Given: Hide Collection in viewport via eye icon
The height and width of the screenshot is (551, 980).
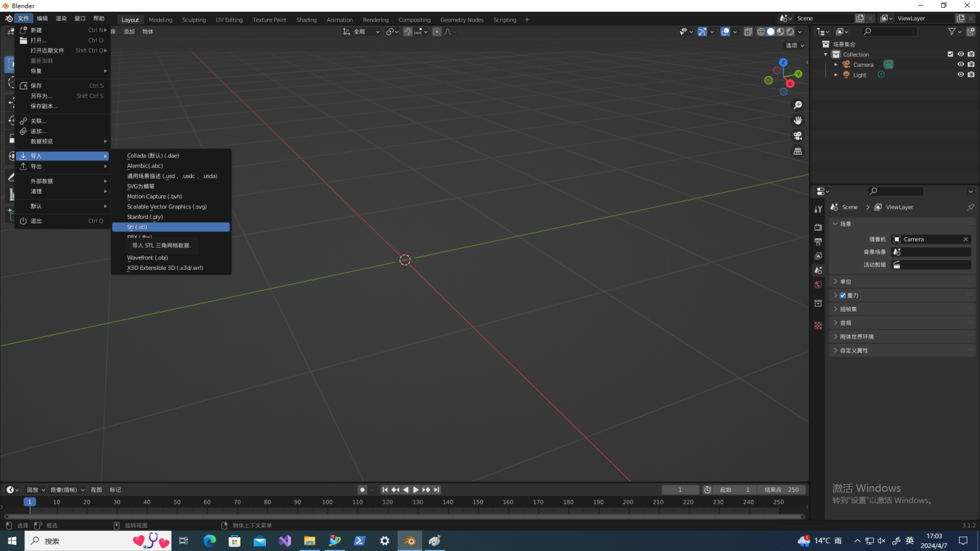Looking at the screenshot, I should pyautogui.click(x=961, y=54).
